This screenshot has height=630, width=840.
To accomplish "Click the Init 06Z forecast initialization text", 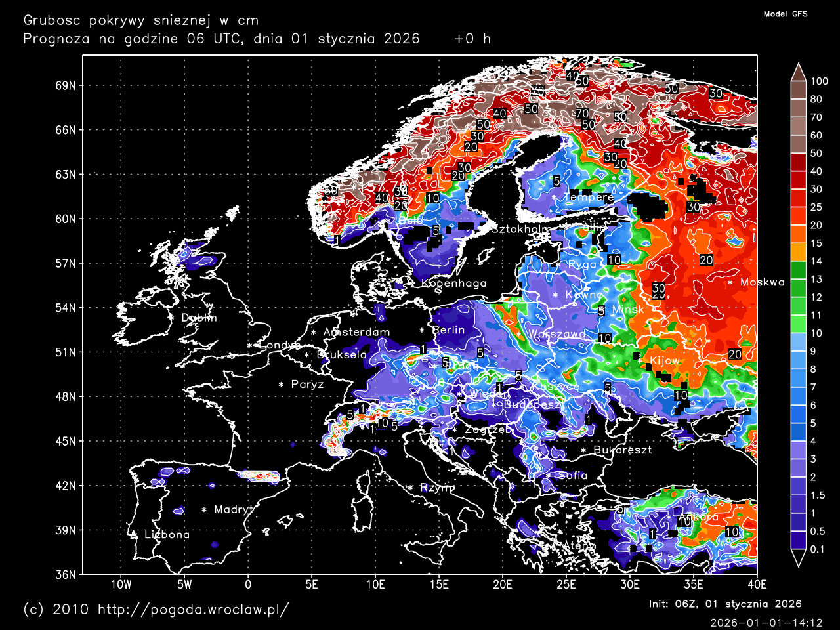I will pos(725,604).
